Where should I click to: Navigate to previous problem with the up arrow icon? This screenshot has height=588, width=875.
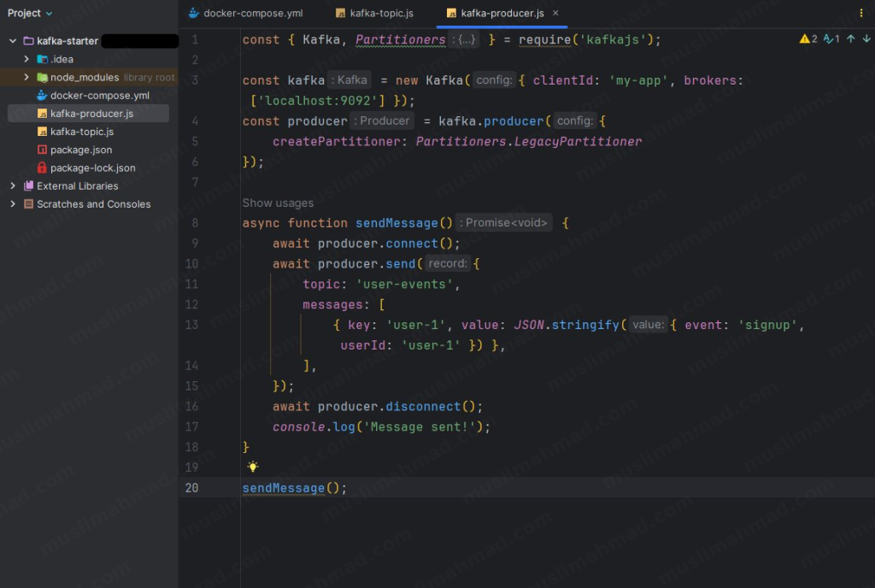click(x=852, y=38)
